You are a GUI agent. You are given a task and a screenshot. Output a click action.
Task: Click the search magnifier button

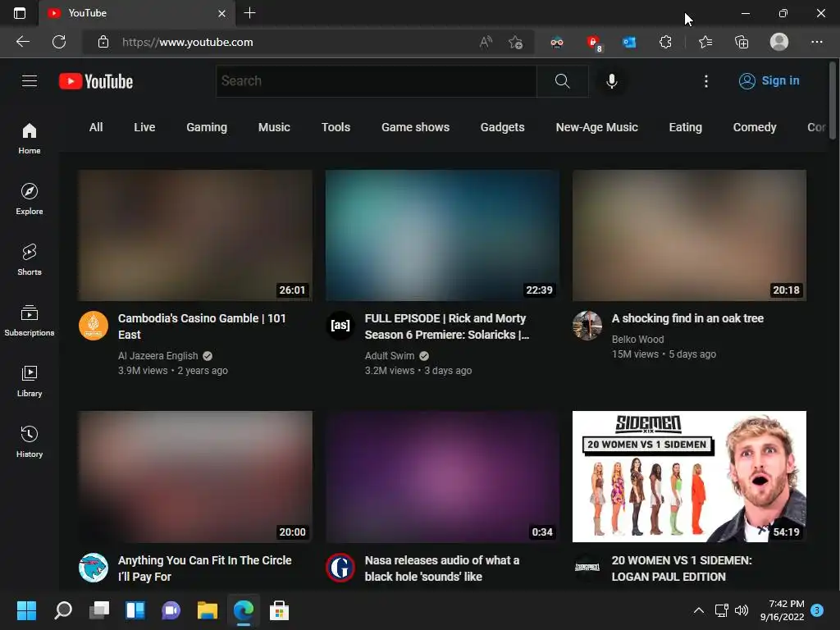click(x=563, y=81)
